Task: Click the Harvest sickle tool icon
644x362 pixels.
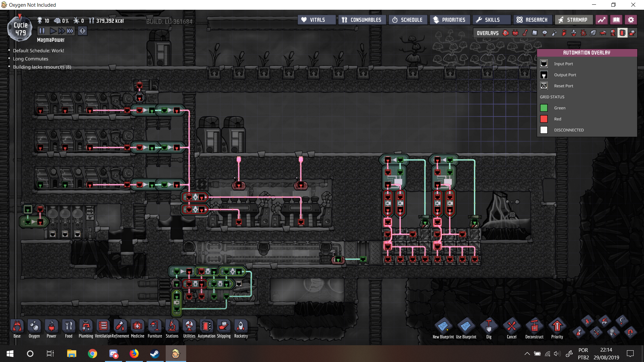Action: pos(622,321)
